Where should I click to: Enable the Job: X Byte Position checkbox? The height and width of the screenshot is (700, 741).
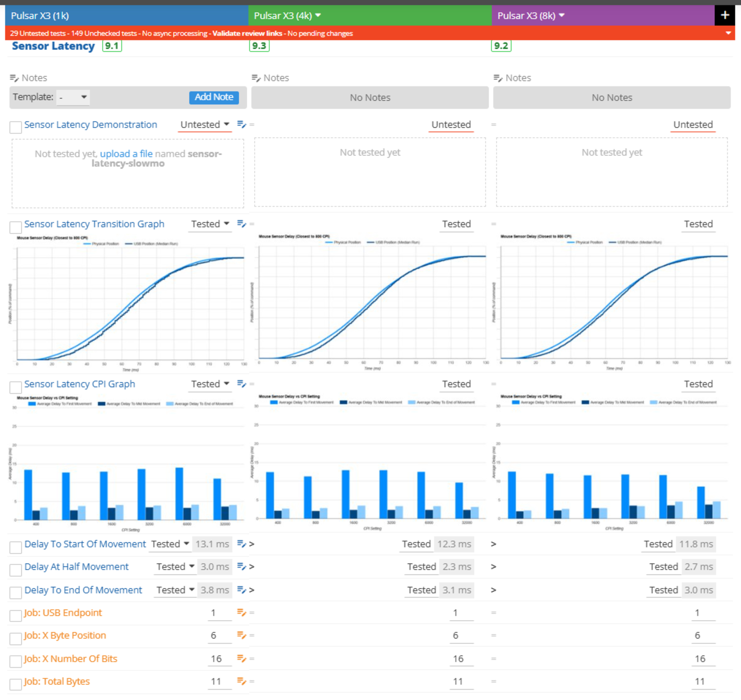click(x=15, y=638)
